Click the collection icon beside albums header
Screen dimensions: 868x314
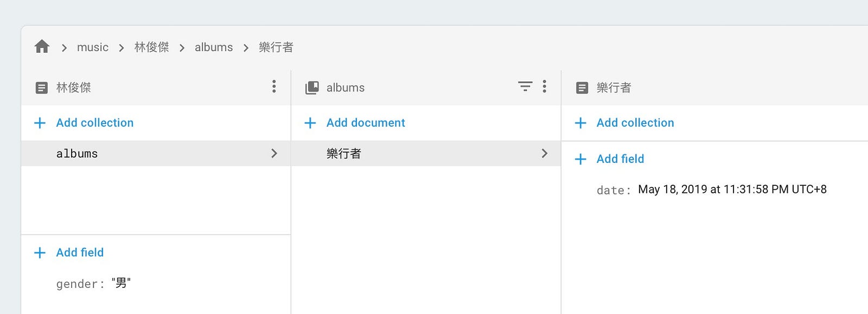pos(312,87)
